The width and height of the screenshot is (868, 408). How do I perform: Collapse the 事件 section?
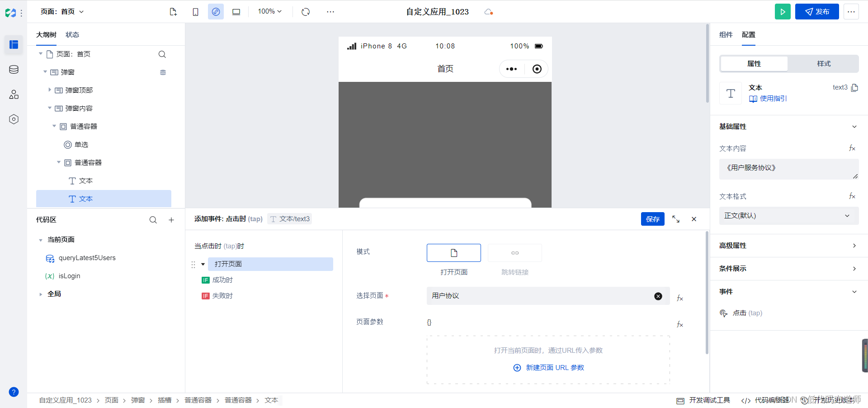click(854, 292)
